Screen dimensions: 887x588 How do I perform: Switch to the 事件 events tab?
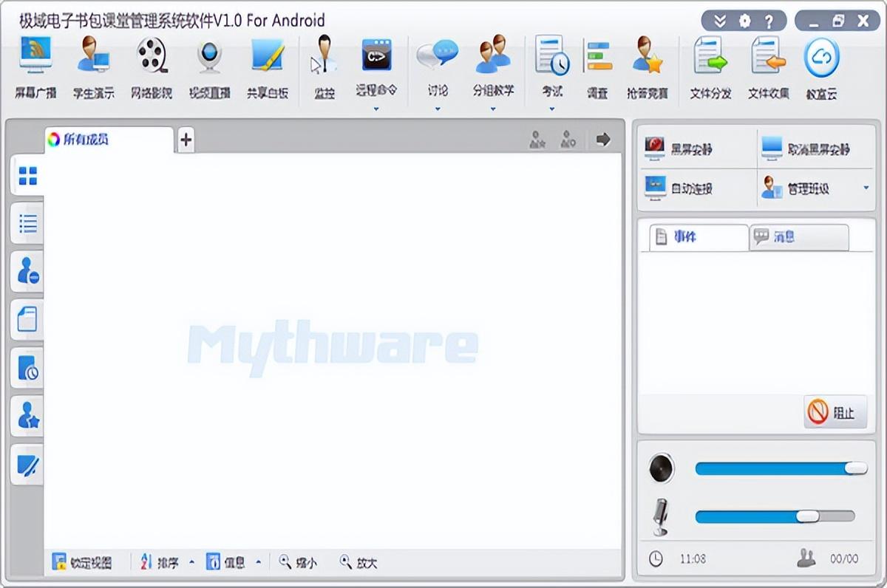point(699,237)
